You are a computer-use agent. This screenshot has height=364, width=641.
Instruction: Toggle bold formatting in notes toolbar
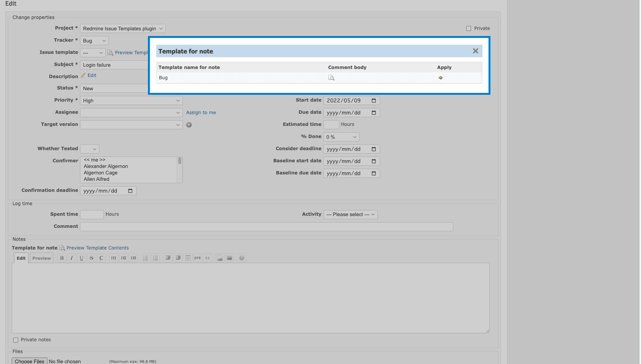tap(62, 258)
